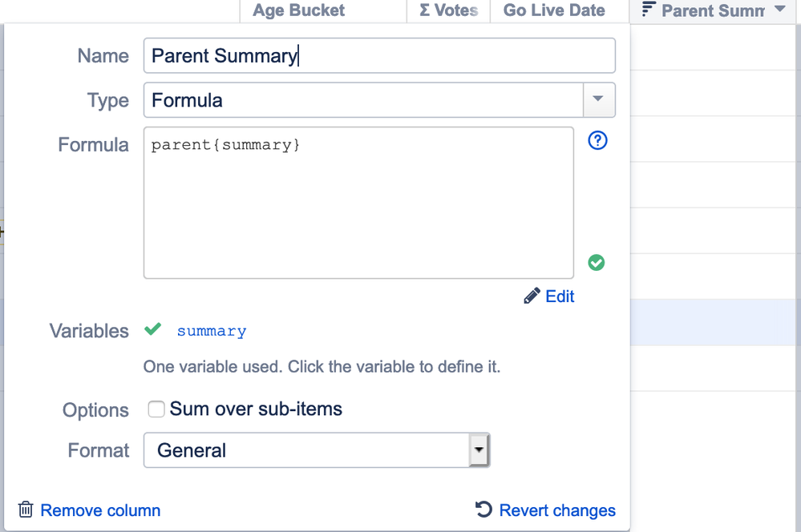Open the Parent Summary column header menu arrow
This screenshot has width=801, height=532.
point(779,9)
